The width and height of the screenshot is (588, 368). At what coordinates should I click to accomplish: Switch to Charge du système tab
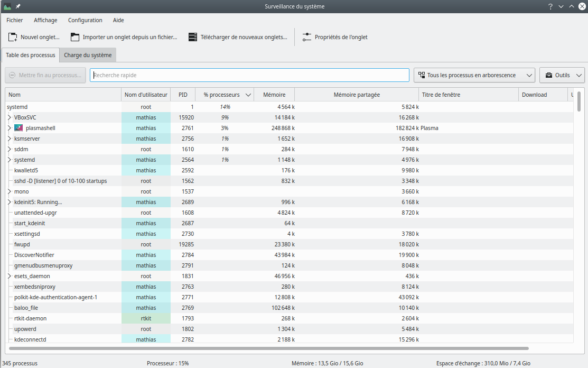88,55
